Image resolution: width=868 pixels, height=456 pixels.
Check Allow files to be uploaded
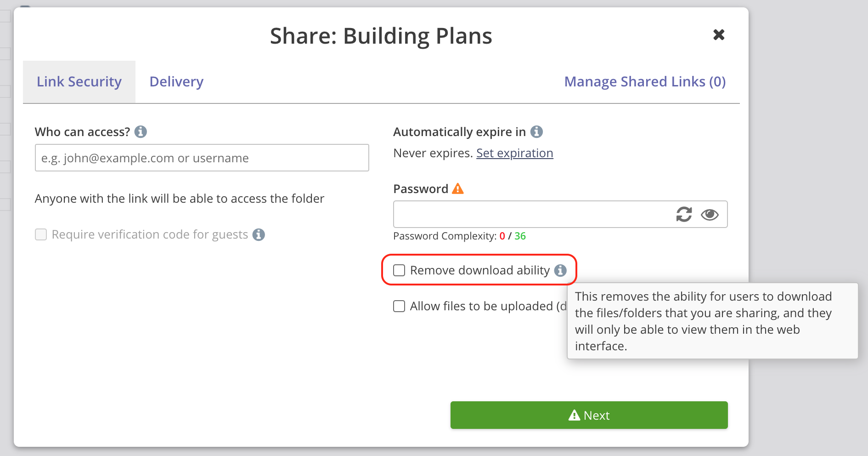click(399, 306)
